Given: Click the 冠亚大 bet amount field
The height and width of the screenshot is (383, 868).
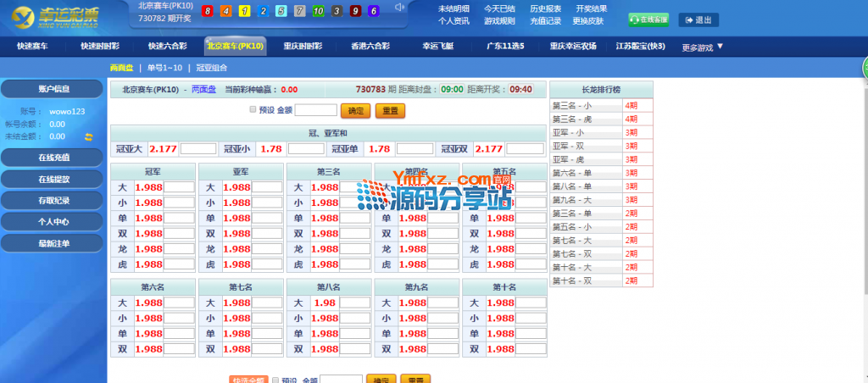Looking at the screenshot, I should 198,149.
